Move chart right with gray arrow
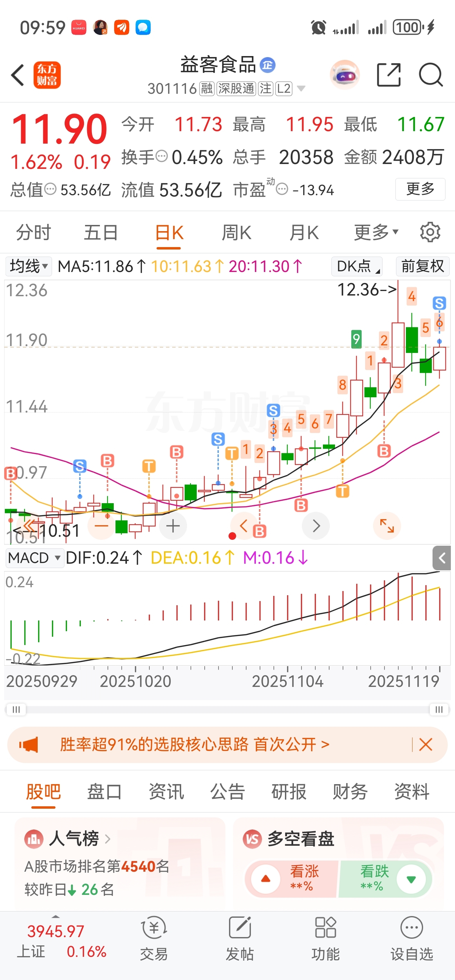Screen dimensions: 455x980 [x=316, y=526]
